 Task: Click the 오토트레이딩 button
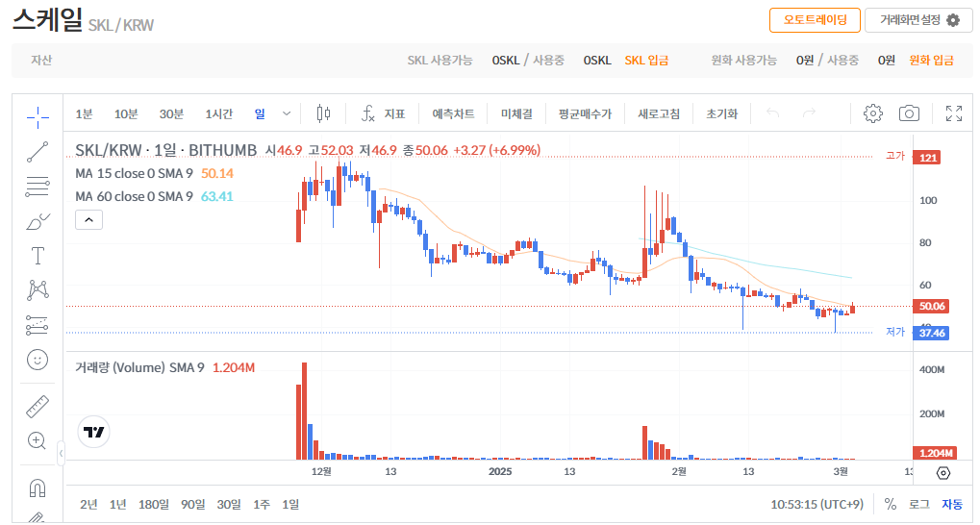pos(815,20)
